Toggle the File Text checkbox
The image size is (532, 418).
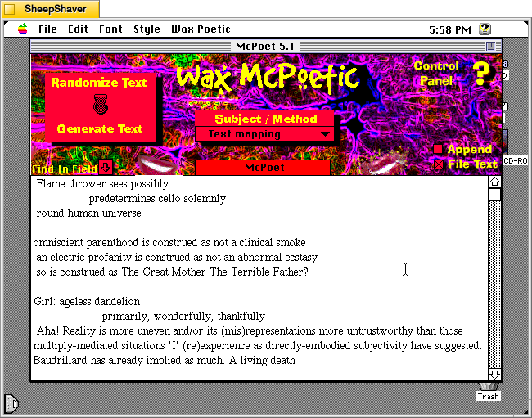(x=439, y=164)
